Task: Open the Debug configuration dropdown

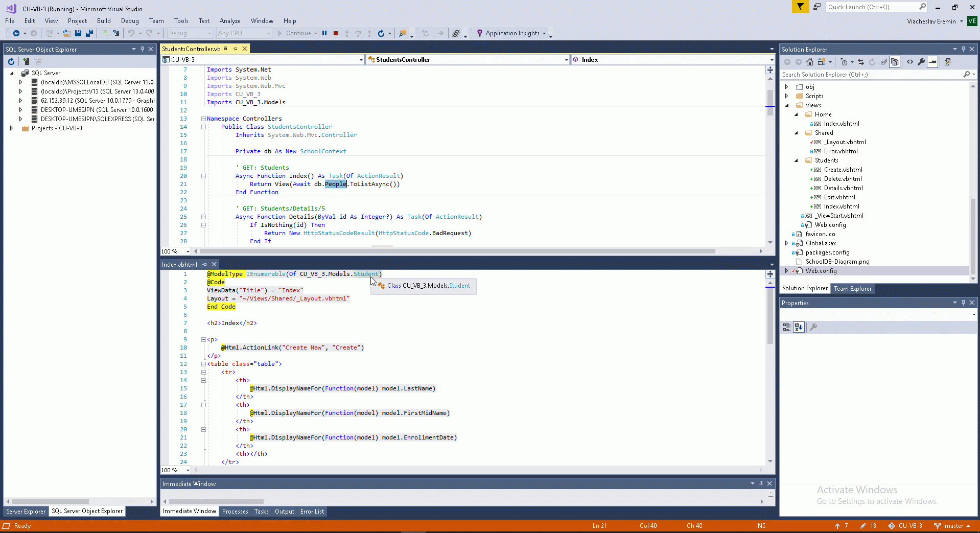Action: (190, 33)
